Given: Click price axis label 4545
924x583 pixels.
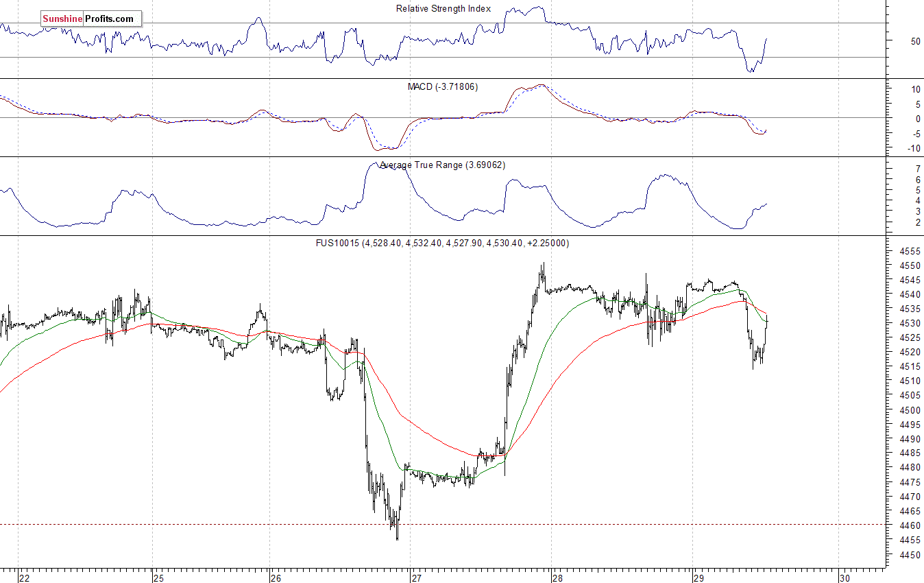Looking at the screenshot, I should [x=910, y=281].
